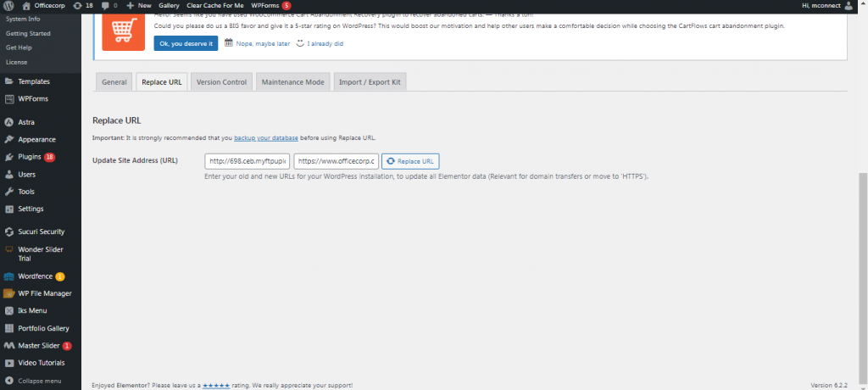The width and height of the screenshot is (868, 390).
Task: Click the Appearance paintbrush icon
Action: 8,139
